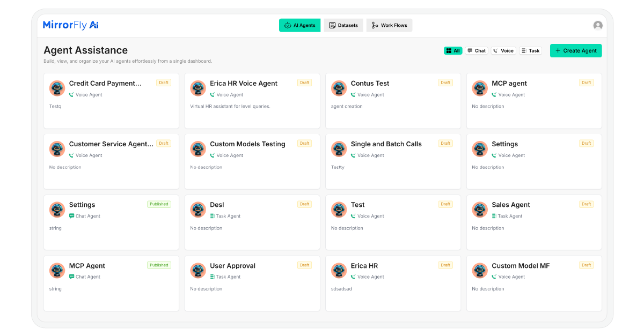This screenshot has height=336, width=644.
Task: Switch to the Datasets tab
Action: click(x=343, y=25)
